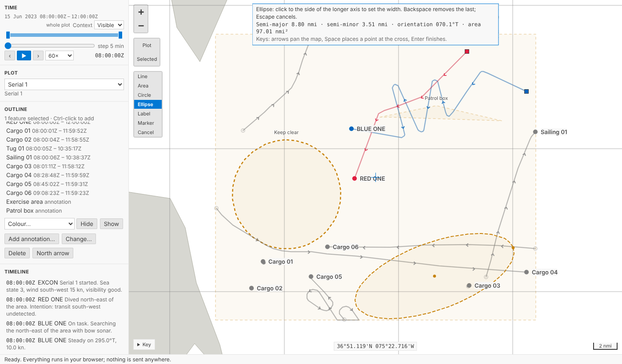622x364 pixels.
Task: Start playback with the play button
Action: point(24,55)
